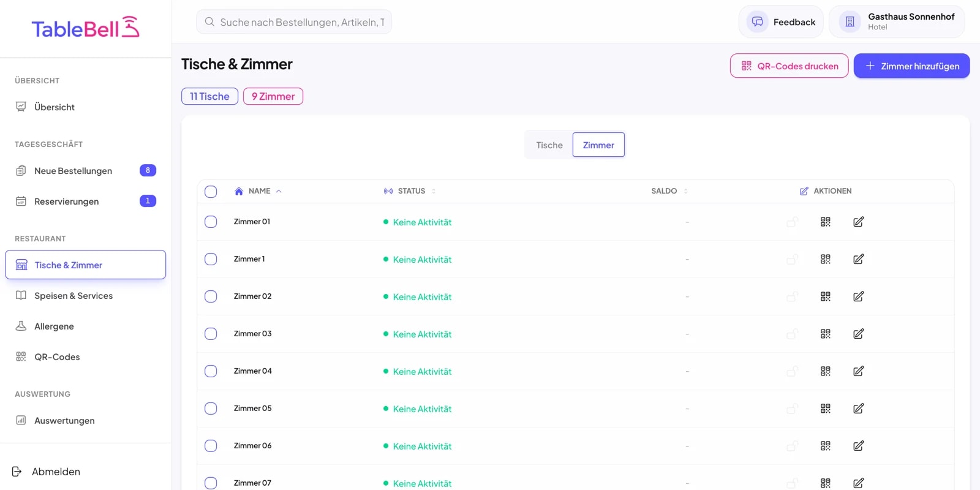
Task: Click the Gasthaus Sonnenhof building icon
Action: (x=850, y=22)
